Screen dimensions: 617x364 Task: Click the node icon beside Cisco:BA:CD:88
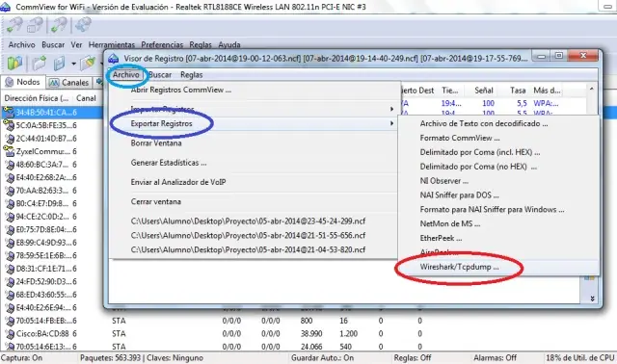point(10,334)
